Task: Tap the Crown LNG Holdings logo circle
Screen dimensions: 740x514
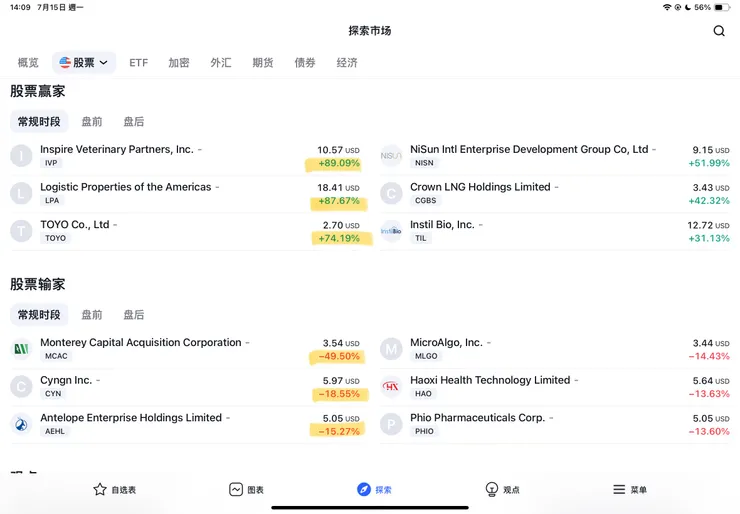Action: coord(391,194)
